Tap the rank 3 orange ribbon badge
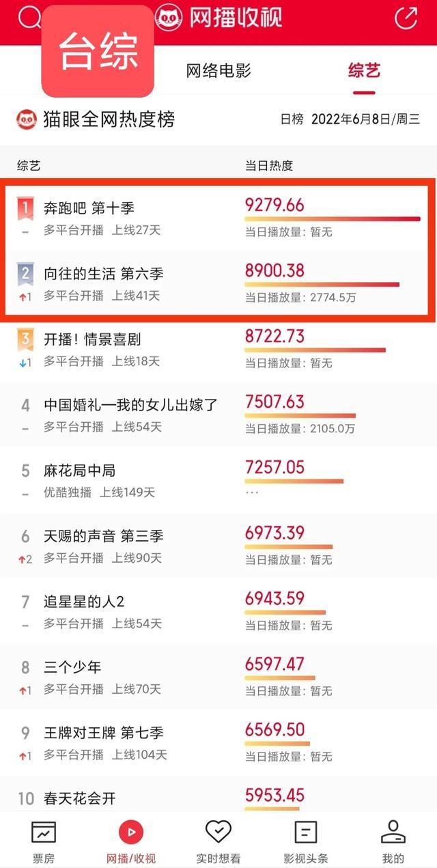The image size is (437, 868). 25,339
